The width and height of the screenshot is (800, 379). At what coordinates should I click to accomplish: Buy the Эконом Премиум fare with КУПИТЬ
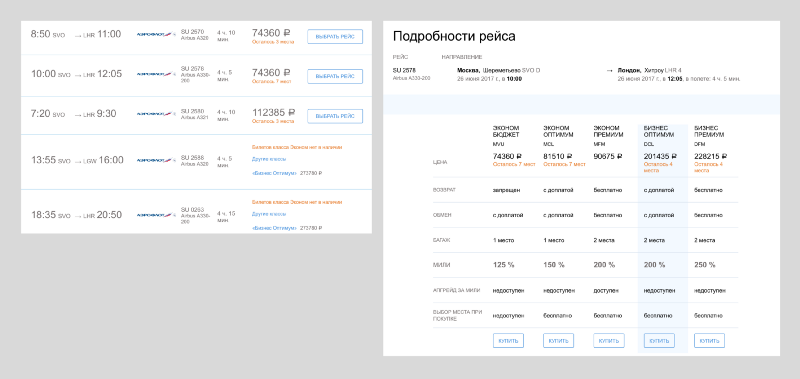point(609,341)
